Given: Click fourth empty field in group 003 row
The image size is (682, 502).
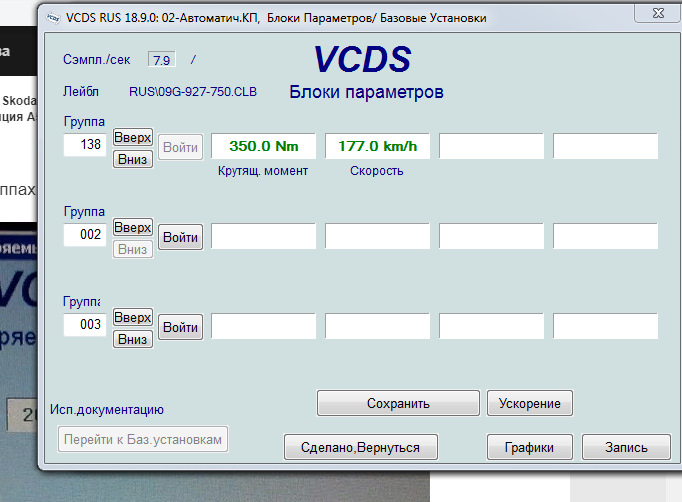Looking at the screenshot, I should tap(605, 326).
